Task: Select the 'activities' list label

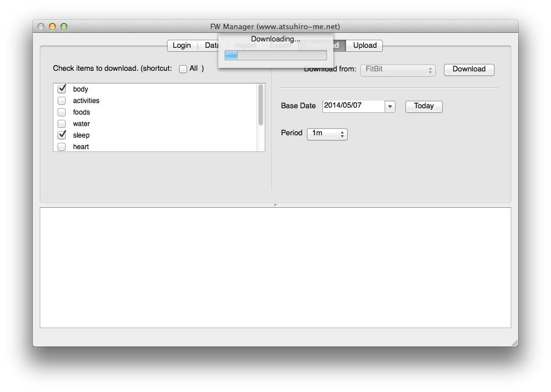Action: (x=86, y=101)
